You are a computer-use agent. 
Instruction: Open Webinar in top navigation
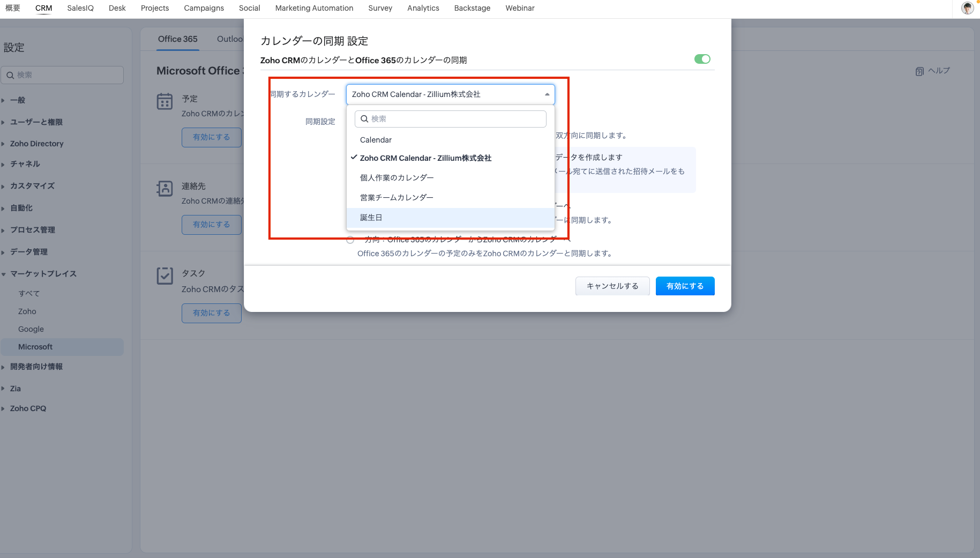pos(520,8)
